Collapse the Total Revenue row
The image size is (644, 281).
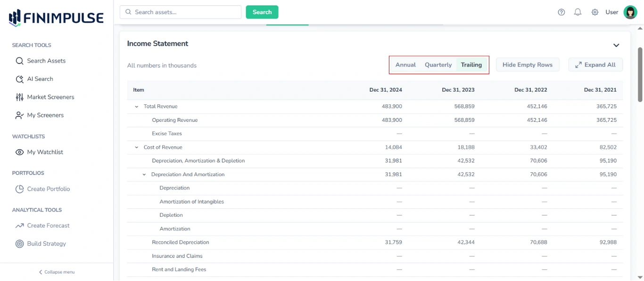(137, 106)
